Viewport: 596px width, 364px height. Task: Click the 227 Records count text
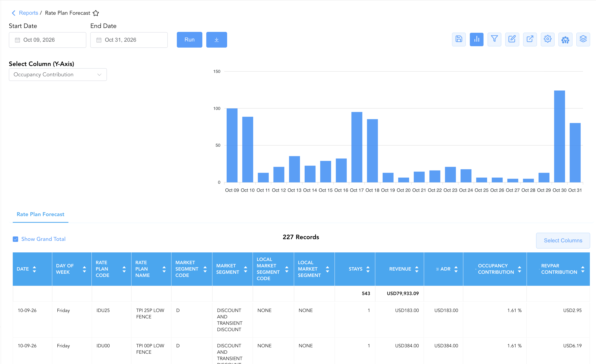[301, 237]
